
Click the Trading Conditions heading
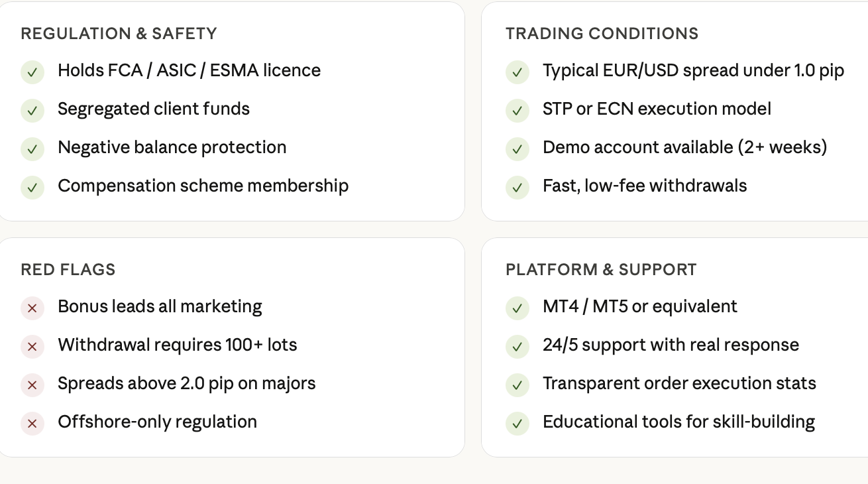click(602, 34)
